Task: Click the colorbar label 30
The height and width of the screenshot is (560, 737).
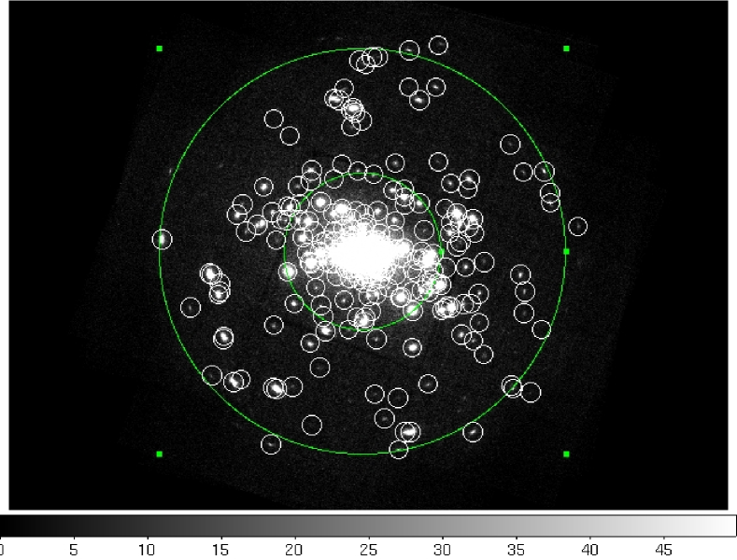Action: (442, 550)
